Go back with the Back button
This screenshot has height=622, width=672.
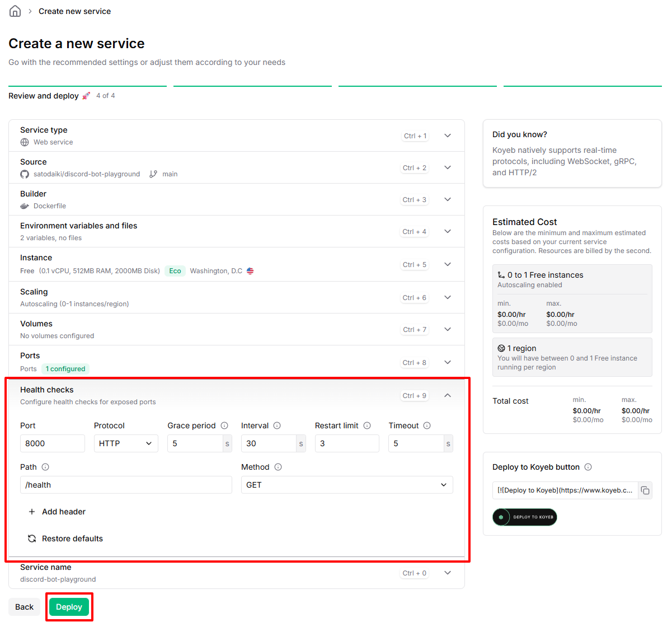(x=25, y=607)
